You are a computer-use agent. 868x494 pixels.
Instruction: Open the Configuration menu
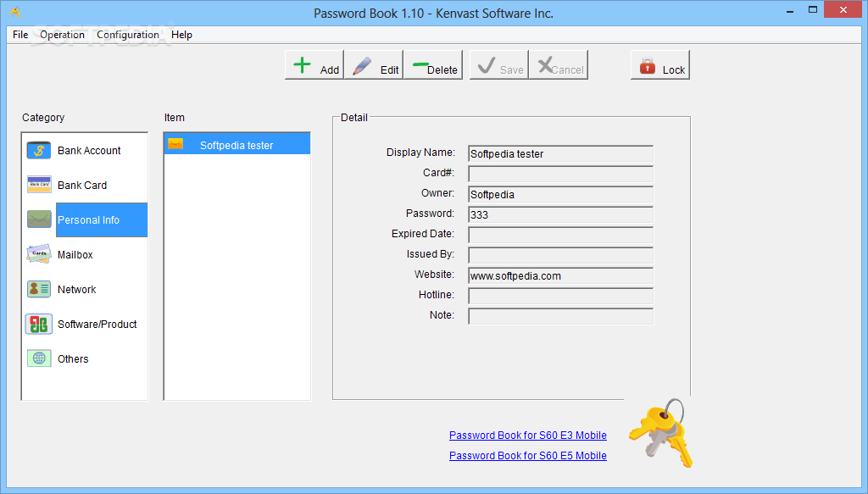[x=128, y=35]
